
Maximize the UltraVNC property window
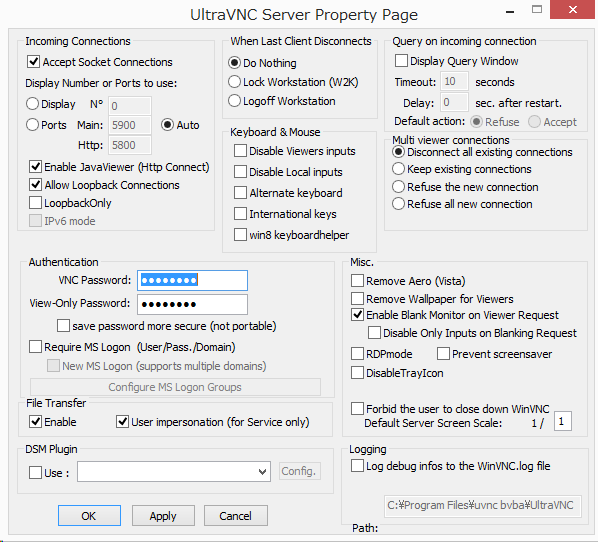pos(537,10)
